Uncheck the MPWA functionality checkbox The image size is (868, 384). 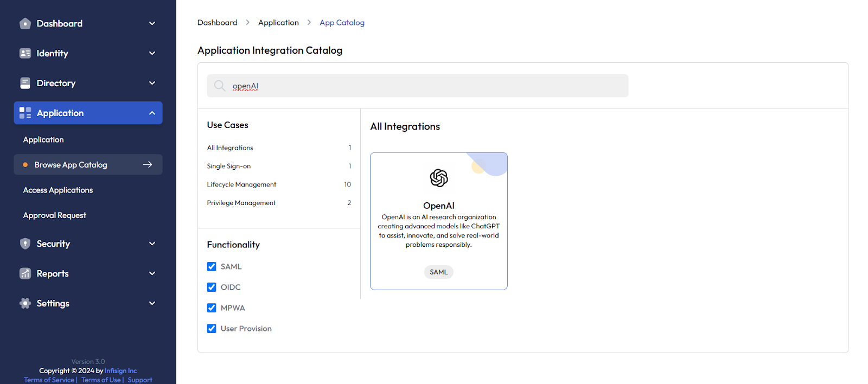(212, 308)
